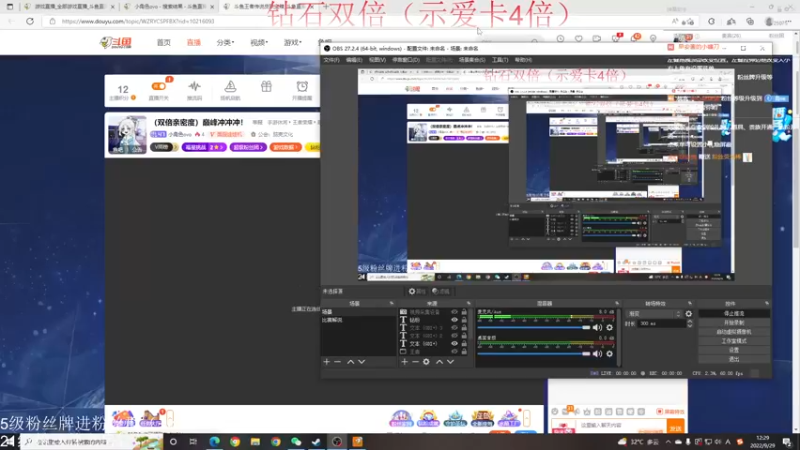Move scene up in OBS scenes panel
Viewport: 800px width, 450px height.
coord(351,362)
